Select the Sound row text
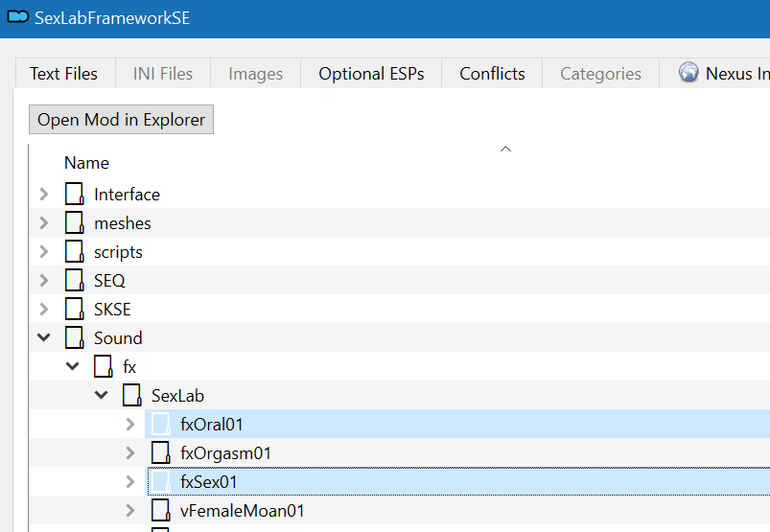Viewport: 770px width, 532px height. [x=118, y=338]
